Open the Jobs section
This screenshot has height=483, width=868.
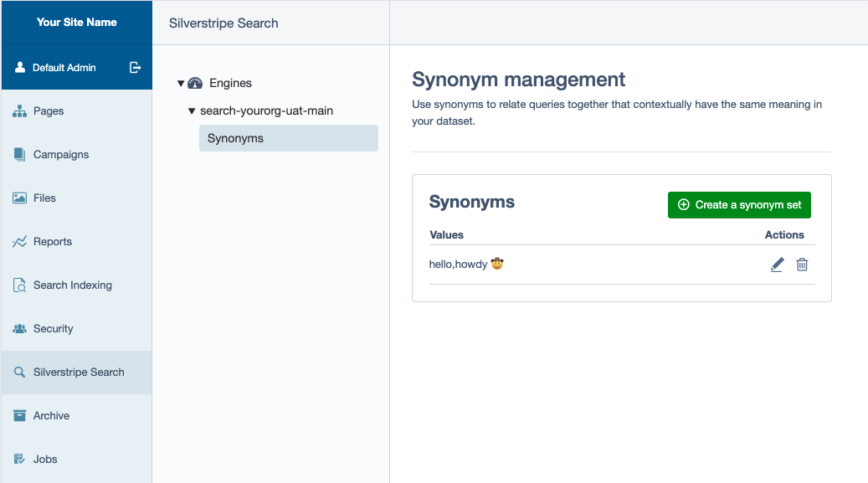click(77, 460)
